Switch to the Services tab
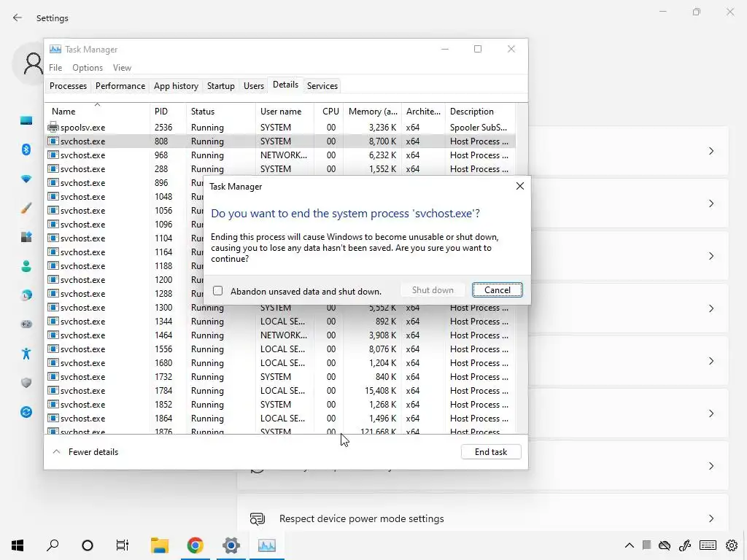This screenshot has height=560, width=747. [322, 86]
